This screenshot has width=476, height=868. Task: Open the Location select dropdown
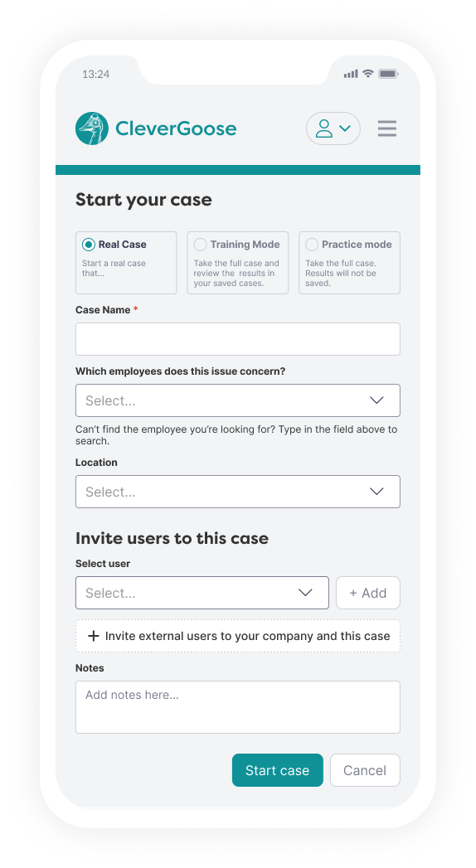pyautogui.click(x=237, y=492)
